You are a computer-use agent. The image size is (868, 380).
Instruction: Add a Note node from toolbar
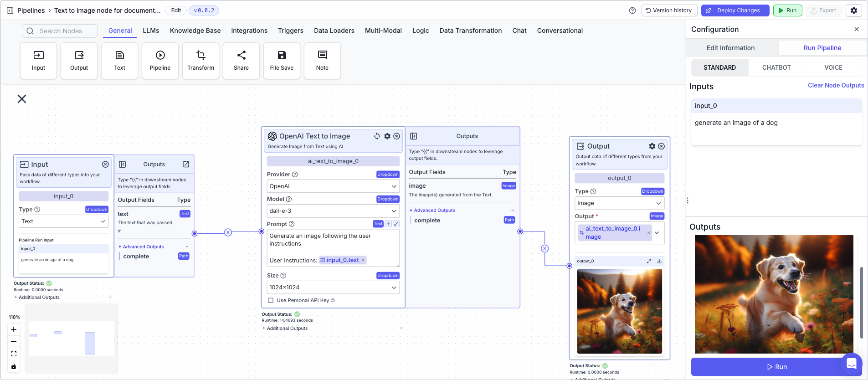pyautogui.click(x=322, y=61)
